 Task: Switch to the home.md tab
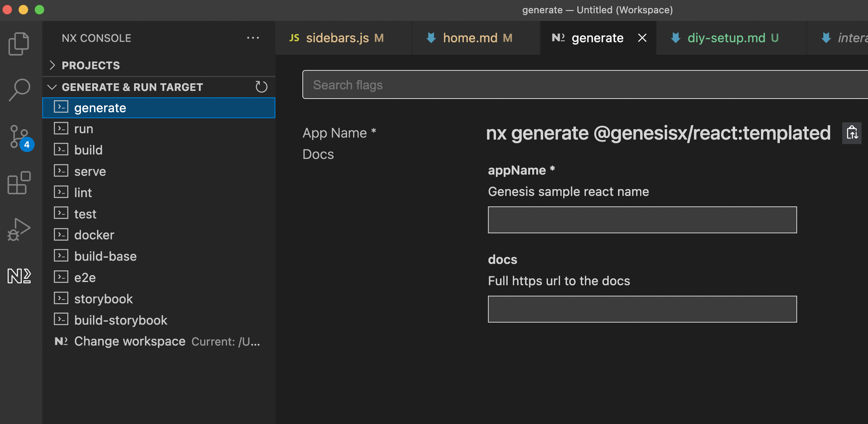coord(476,38)
